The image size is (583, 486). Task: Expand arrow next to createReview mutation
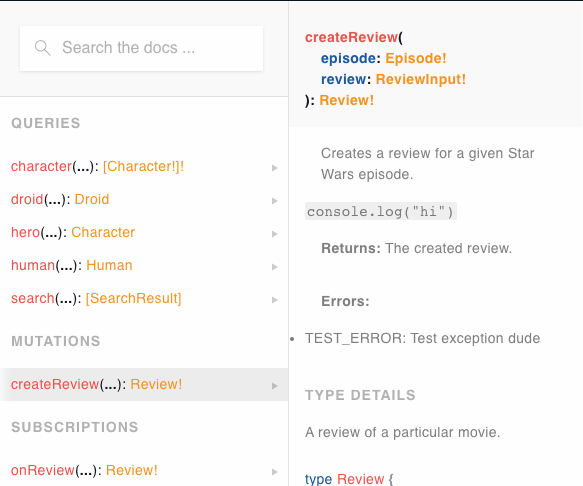[274, 386]
